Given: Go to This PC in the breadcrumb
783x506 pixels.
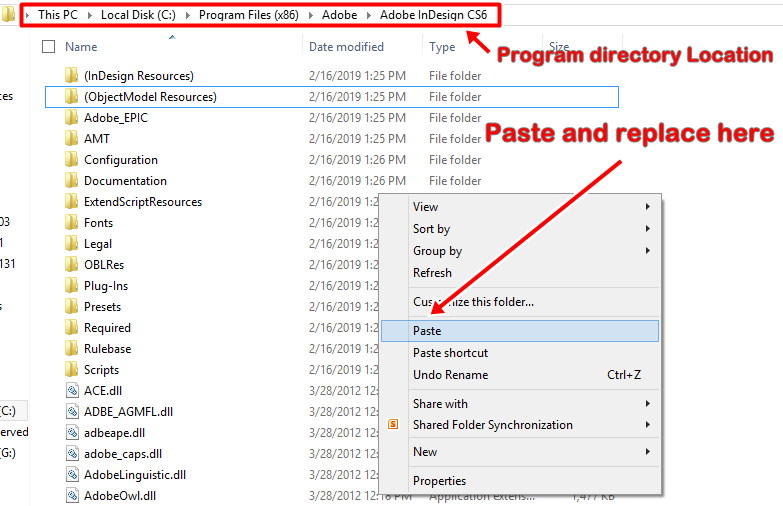Looking at the screenshot, I should [x=58, y=15].
